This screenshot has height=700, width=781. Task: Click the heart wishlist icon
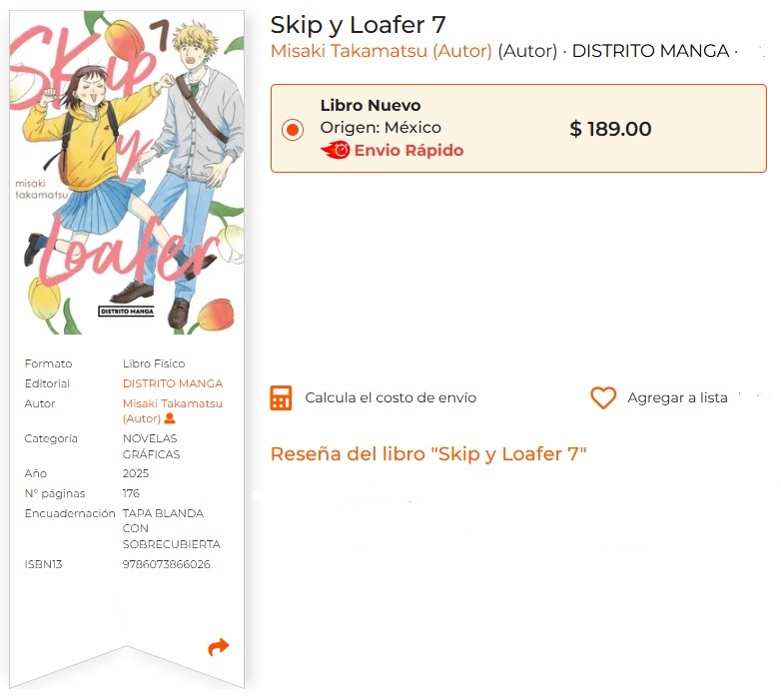(603, 397)
